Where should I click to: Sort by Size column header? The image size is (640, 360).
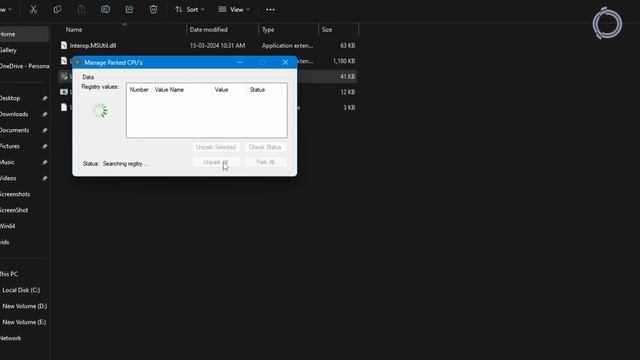pos(327,29)
